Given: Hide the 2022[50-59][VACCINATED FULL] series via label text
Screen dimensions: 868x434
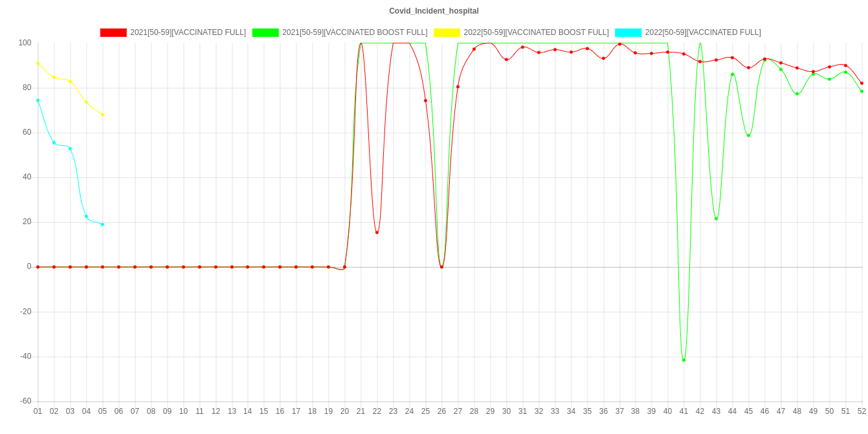Looking at the screenshot, I should 702,32.
